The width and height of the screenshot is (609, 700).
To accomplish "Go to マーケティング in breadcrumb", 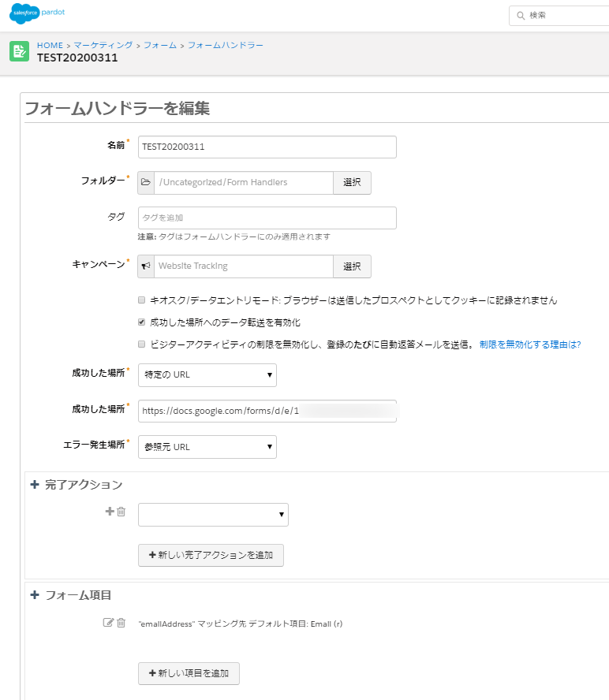I will [104, 45].
